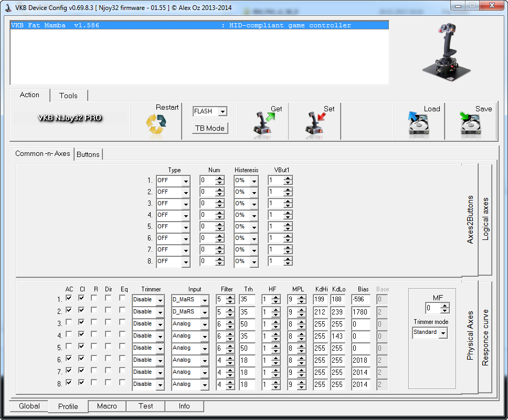Click Bias field of axis 1 showing -596
Screen dimensions: 508x420
coord(360,299)
